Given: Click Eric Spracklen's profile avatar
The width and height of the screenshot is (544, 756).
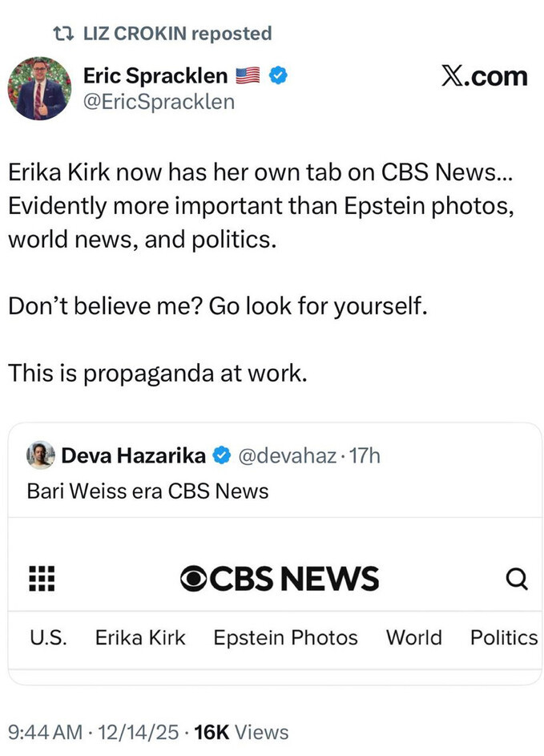Looking at the screenshot, I should (39, 88).
